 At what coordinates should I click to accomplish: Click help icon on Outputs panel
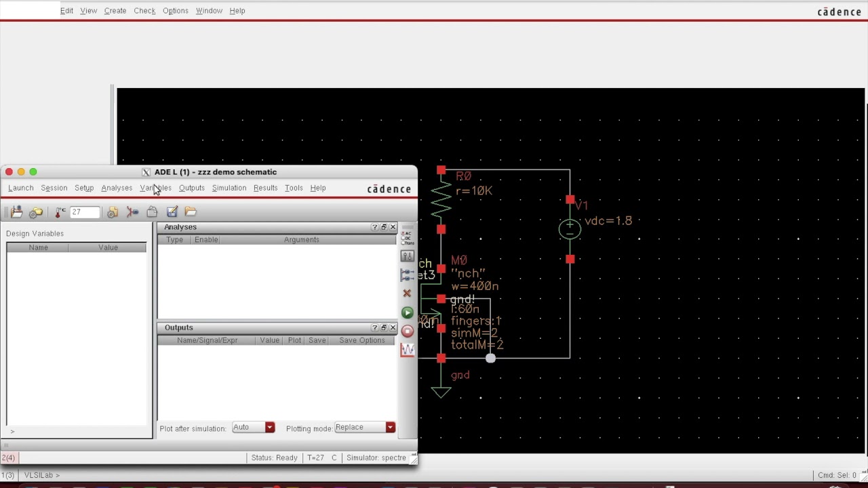click(374, 327)
